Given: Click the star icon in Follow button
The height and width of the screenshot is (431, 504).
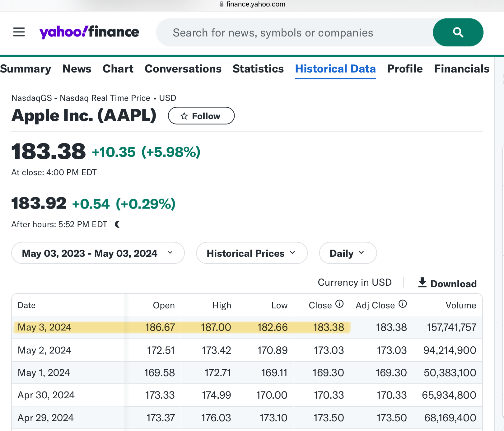Looking at the screenshot, I should pyautogui.click(x=184, y=116).
